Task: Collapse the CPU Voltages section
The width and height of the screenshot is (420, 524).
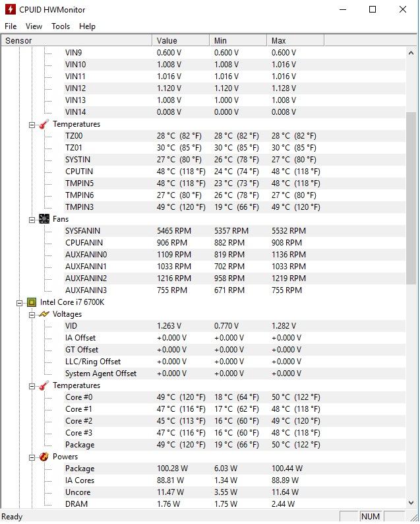Action: coord(32,314)
